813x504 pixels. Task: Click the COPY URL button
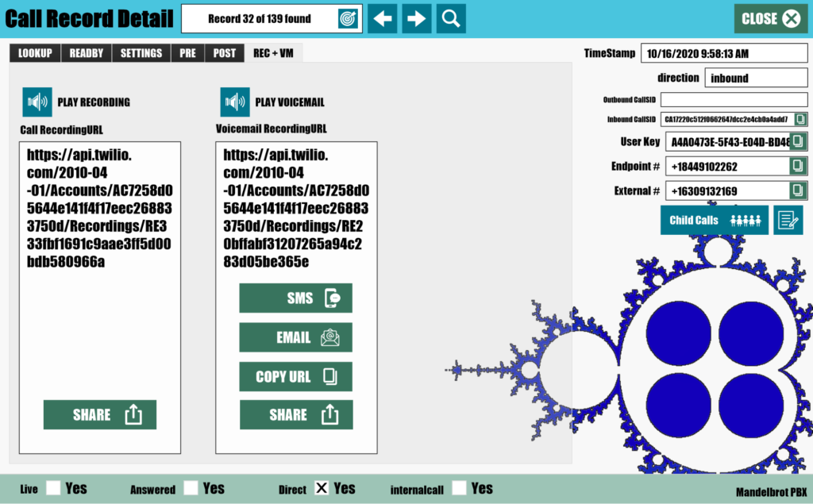tap(295, 376)
